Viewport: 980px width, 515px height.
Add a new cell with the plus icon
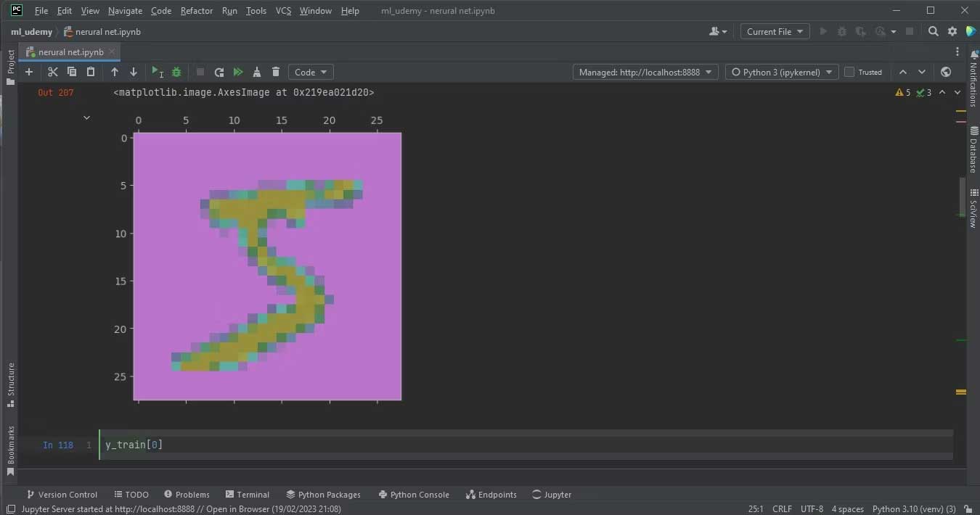click(x=29, y=72)
